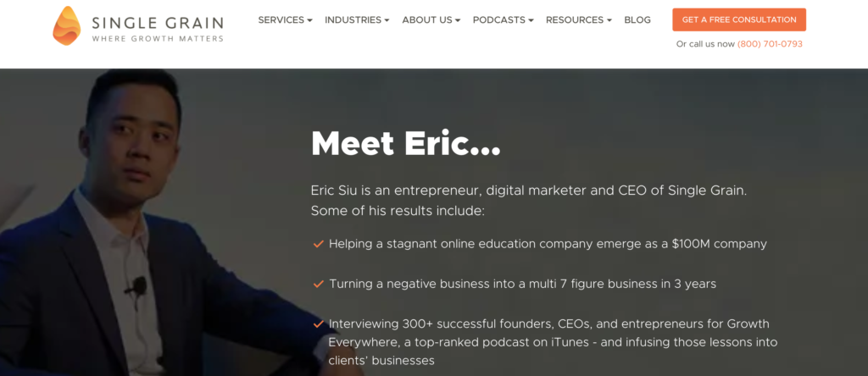Click the Single Grain logo text
Image resolution: width=868 pixels, height=376 pixels.
(158, 28)
